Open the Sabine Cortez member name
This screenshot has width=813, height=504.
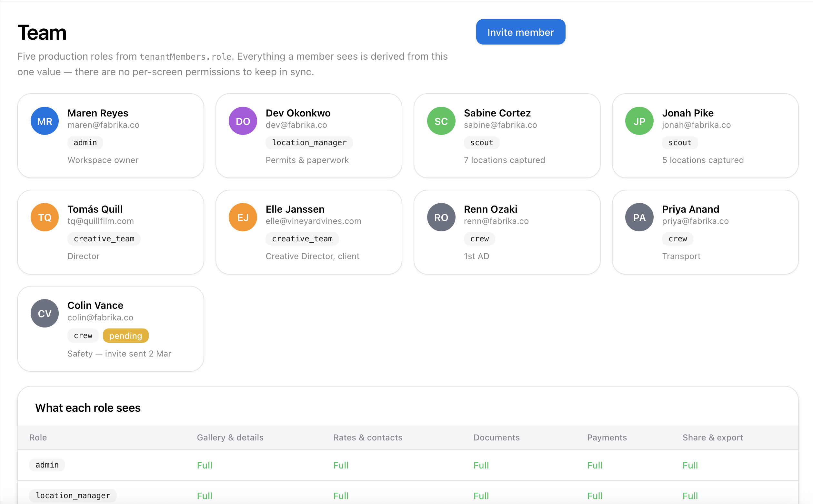tap(497, 113)
